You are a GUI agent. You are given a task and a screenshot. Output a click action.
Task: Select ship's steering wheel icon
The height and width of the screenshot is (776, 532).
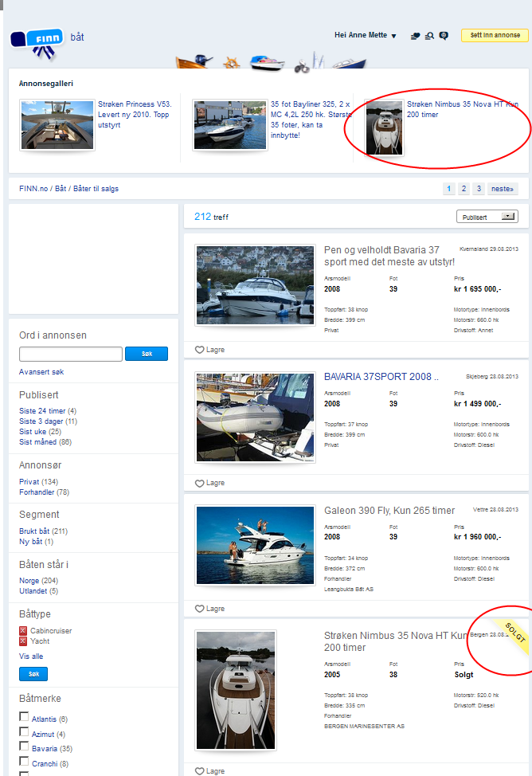tap(231, 63)
